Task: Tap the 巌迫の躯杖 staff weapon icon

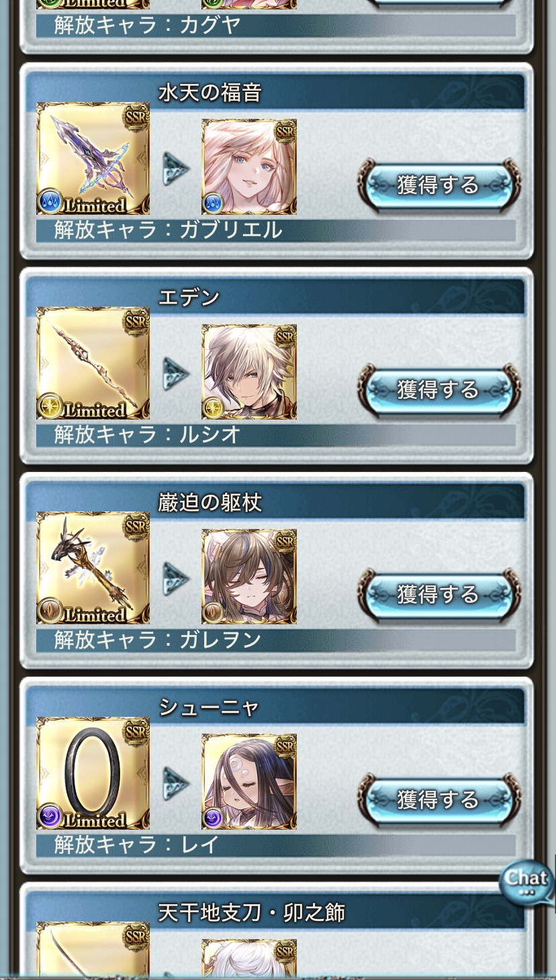Action: (93, 568)
